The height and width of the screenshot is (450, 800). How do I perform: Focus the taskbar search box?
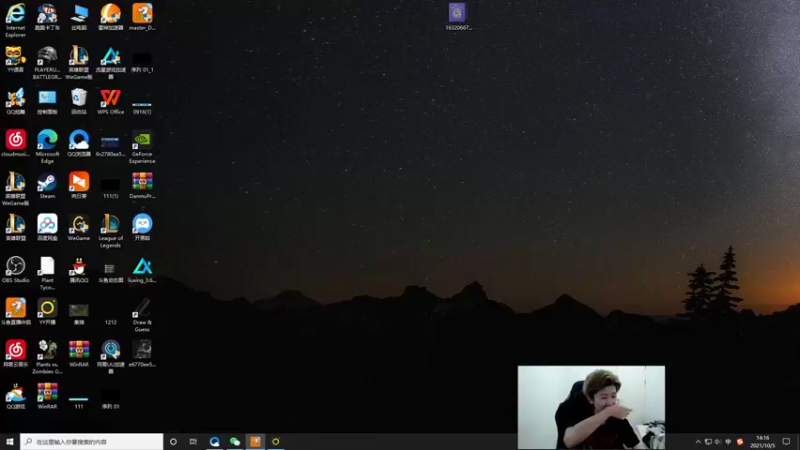91,441
